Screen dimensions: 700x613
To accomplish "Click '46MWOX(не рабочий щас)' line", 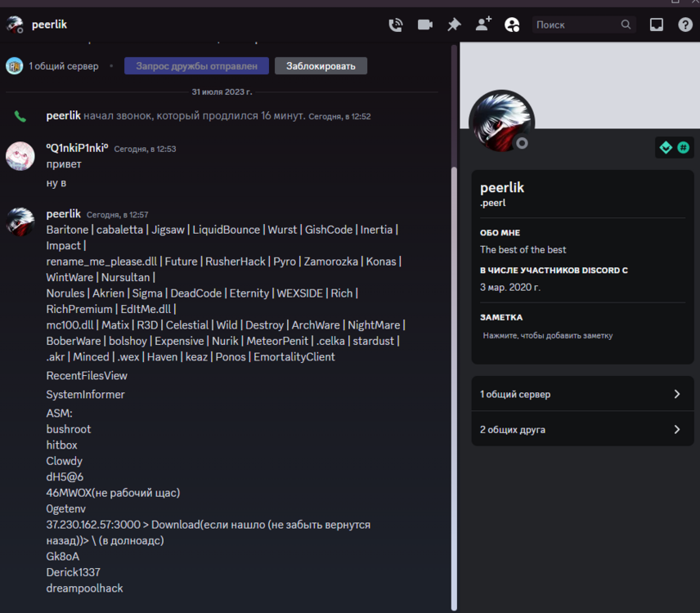I will click(x=113, y=493).
